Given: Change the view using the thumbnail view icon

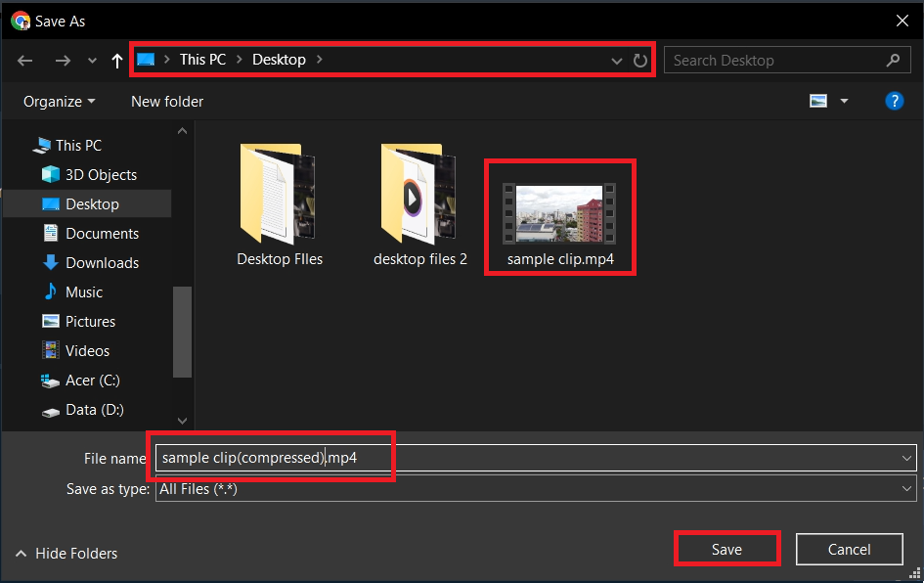Looking at the screenshot, I should pos(818,100).
